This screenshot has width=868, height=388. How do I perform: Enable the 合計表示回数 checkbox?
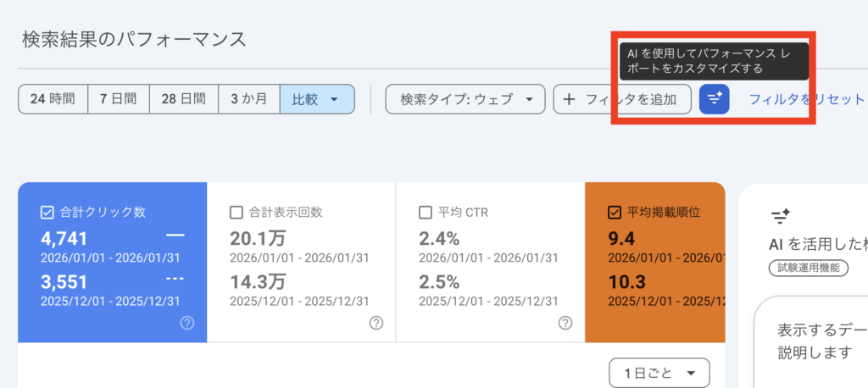coord(237,213)
